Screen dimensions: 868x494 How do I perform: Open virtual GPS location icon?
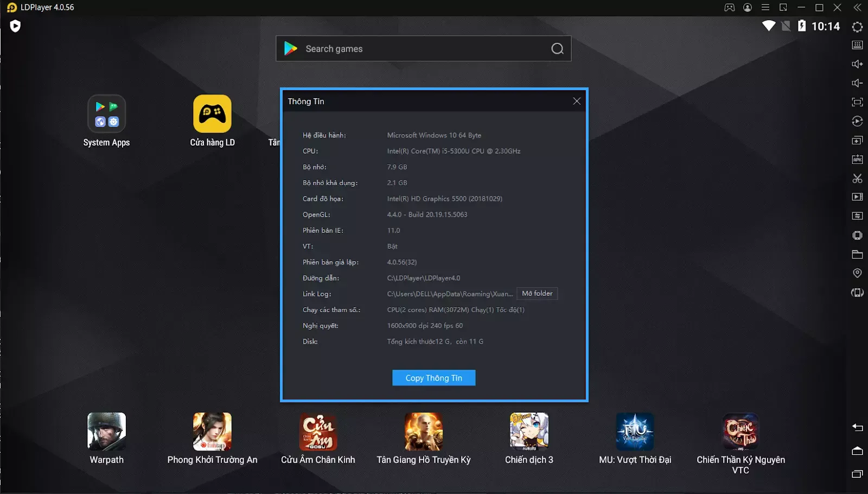pyautogui.click(x=857, y=273)
